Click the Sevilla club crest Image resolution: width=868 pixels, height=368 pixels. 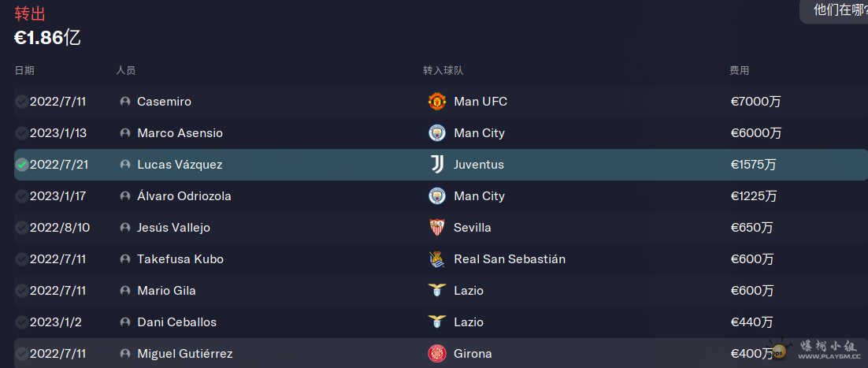point(437,228)
